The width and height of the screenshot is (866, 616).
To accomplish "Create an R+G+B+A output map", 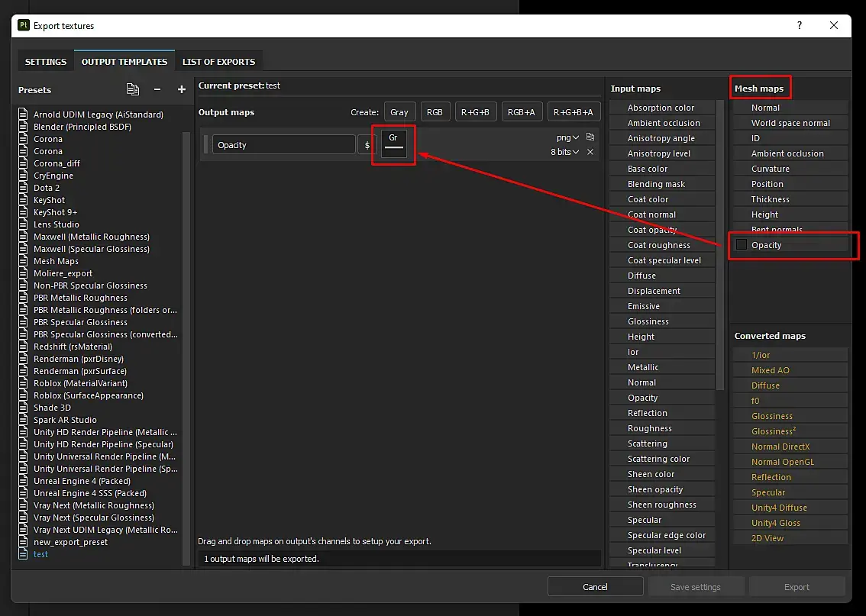I will click(574, 112).
